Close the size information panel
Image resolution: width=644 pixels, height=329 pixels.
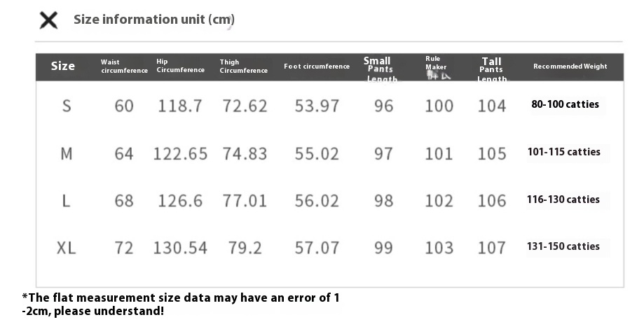48,20
